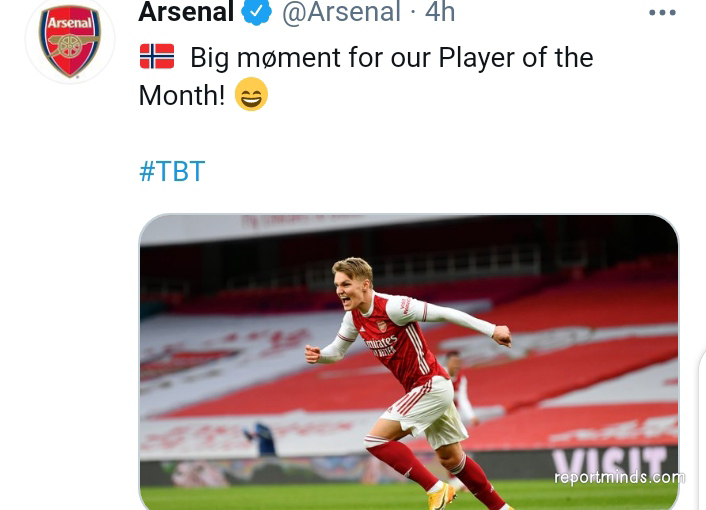The width and height of the screenshot is (706, 510).
Task: Open the 4h tweet timestamp
Action: point(440,12)
